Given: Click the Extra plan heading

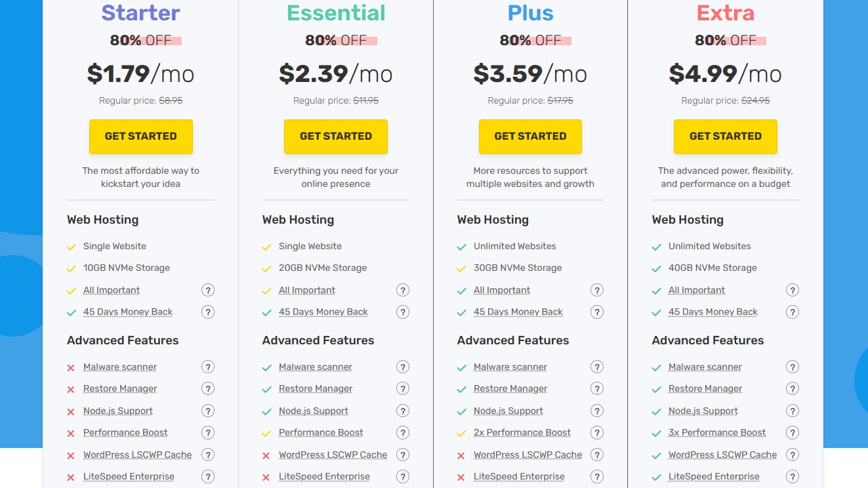Looking at the screenshot, I should 725,13.
